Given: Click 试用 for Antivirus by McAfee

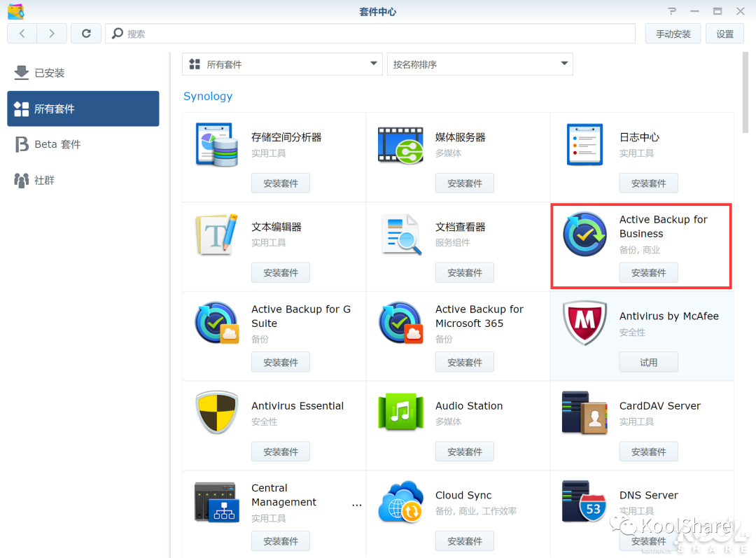Looking at the screenshot, I should tap(648, 362).
